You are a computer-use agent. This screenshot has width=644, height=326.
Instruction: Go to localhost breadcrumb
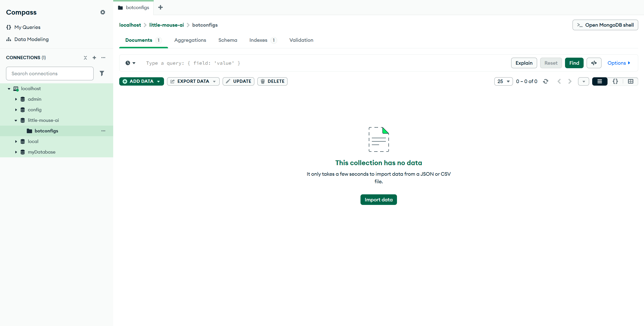click(x=130, y=25)
